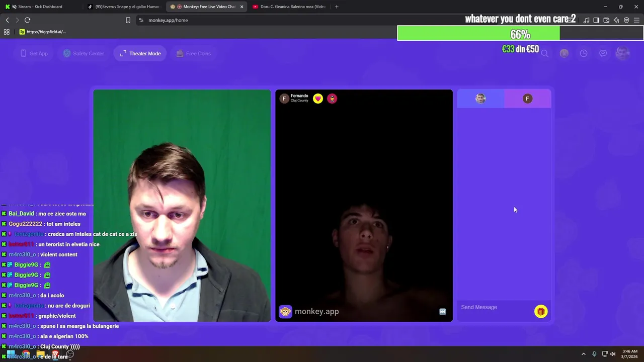Open the Severus Snape y el gallo tab
Viewport: 644px width, 362px height.
(123, 7)
